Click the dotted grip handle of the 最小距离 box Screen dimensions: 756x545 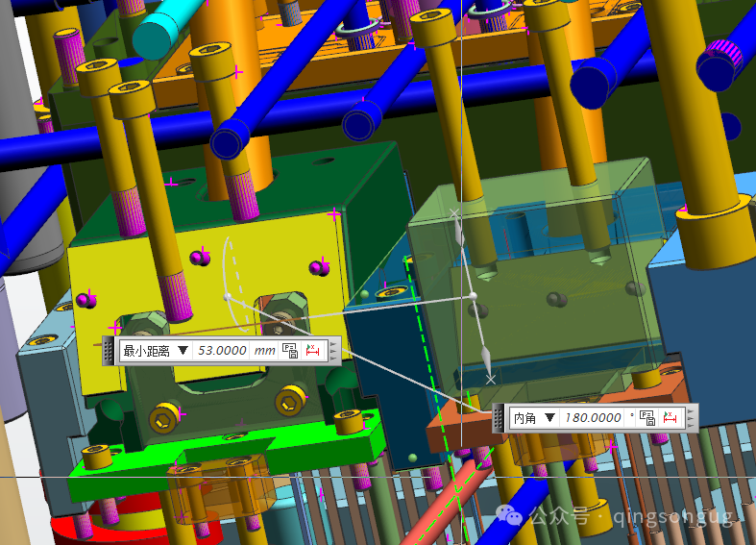(109, 351)
